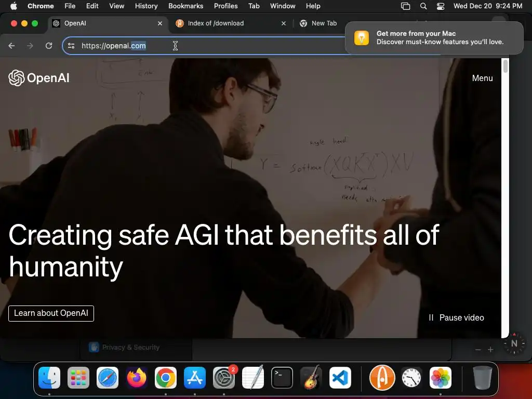This screenshot has width=532, height=399.
Task: Open the File menu
Action: 70,6
